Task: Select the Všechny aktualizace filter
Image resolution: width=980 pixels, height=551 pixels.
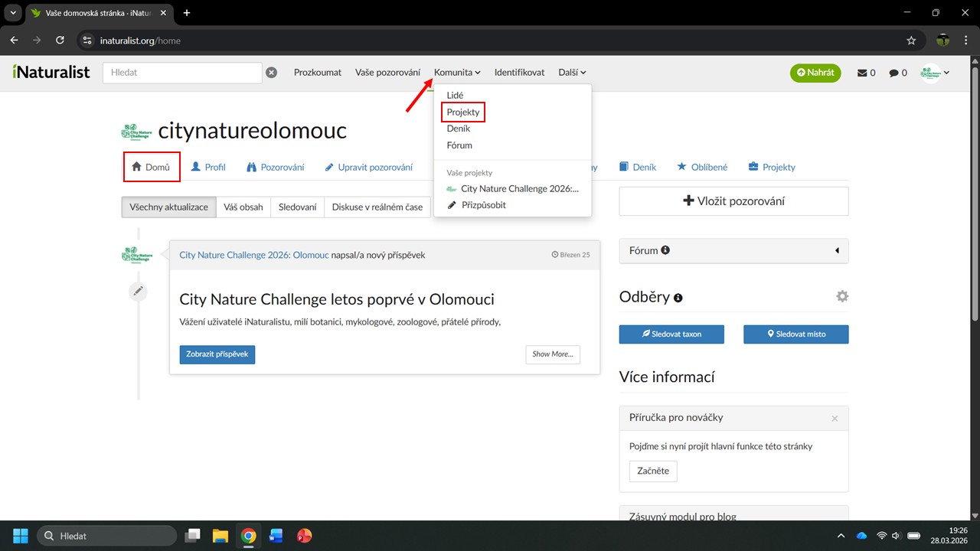Action: (x=168, y=207)
